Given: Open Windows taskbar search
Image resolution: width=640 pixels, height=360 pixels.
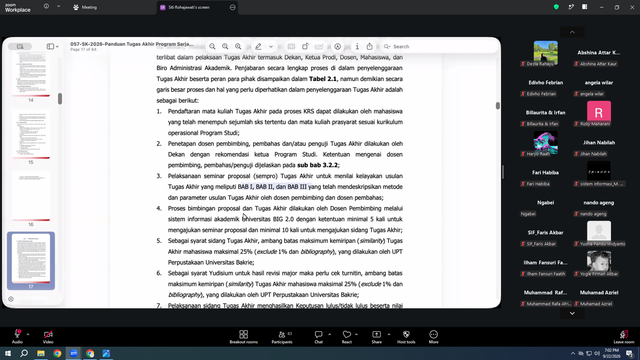Looking at the screenshot, I should click(x=24, y=353).
